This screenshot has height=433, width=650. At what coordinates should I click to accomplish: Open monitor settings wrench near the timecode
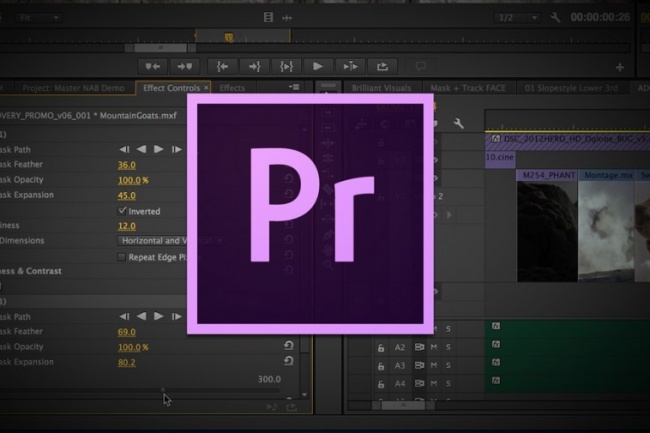click(555, 17)
